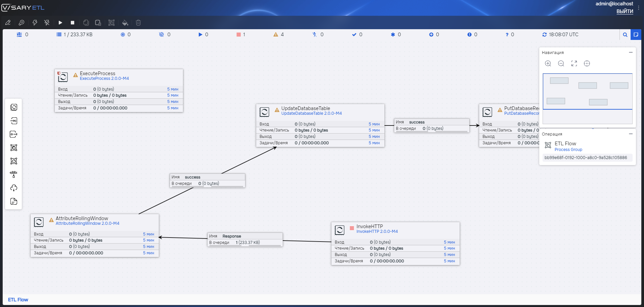Add a Process Group from side palette
This screenshot has height=307, width=644.
[x=14, y=147]
